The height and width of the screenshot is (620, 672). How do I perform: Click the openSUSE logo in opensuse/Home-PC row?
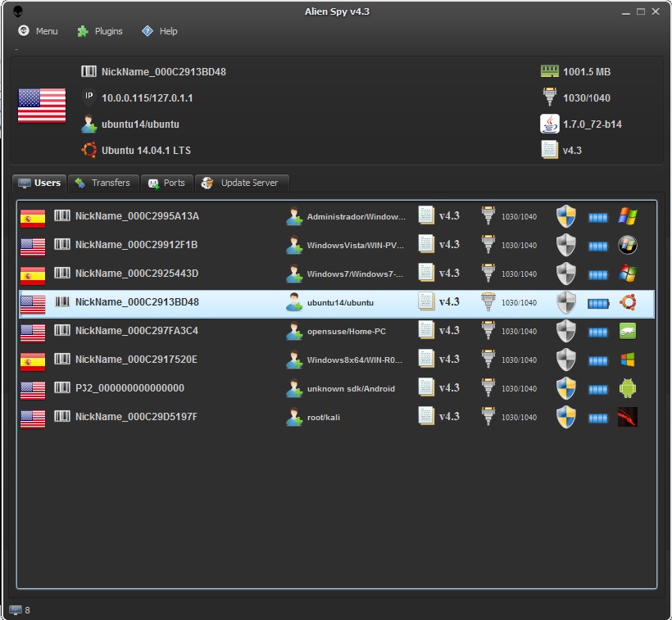pos(628,331)
